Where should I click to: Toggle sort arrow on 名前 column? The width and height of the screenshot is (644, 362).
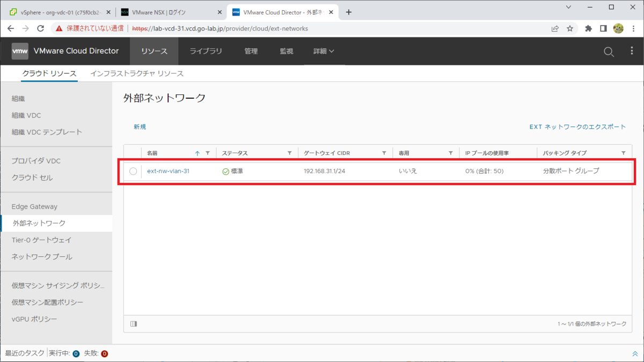[x=197, y=153]
